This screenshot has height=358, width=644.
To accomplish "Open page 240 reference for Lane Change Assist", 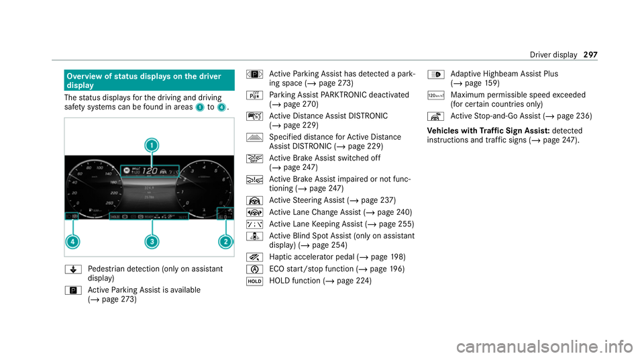I will click(388, 212).
